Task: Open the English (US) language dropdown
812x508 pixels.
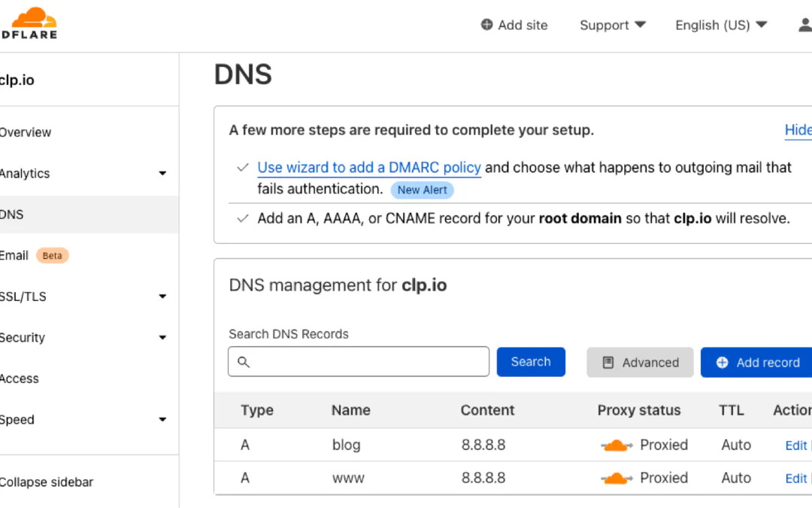Action: (x=721, y=25)
